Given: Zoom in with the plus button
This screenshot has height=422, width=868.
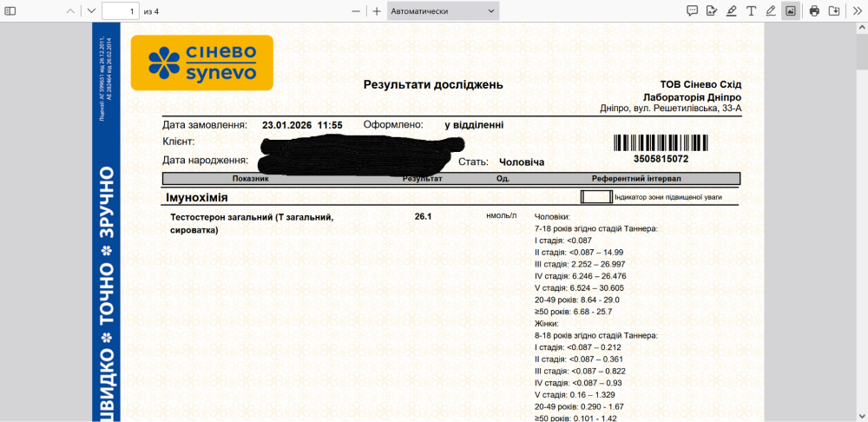Looking at the screenshot, I should (x=377, y=11).
